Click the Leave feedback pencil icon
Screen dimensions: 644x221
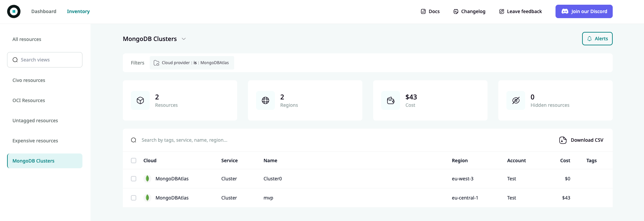(x=502, y=11)
